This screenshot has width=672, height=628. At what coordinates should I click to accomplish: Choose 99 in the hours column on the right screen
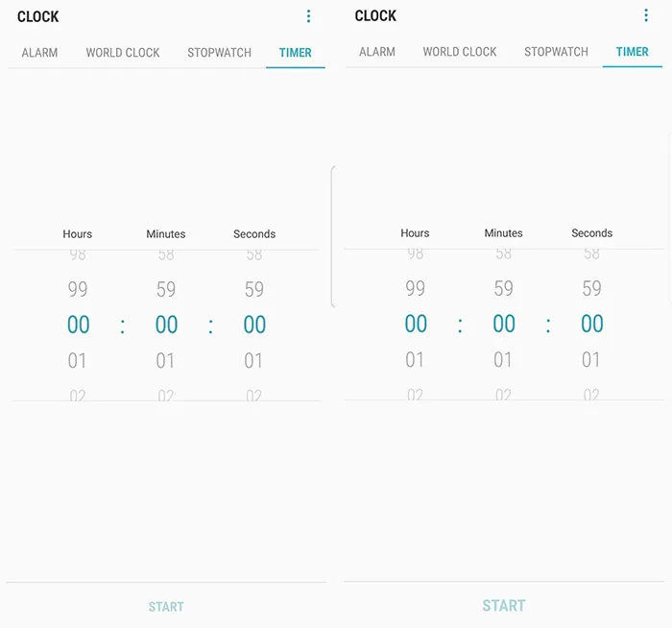(416, 288)
